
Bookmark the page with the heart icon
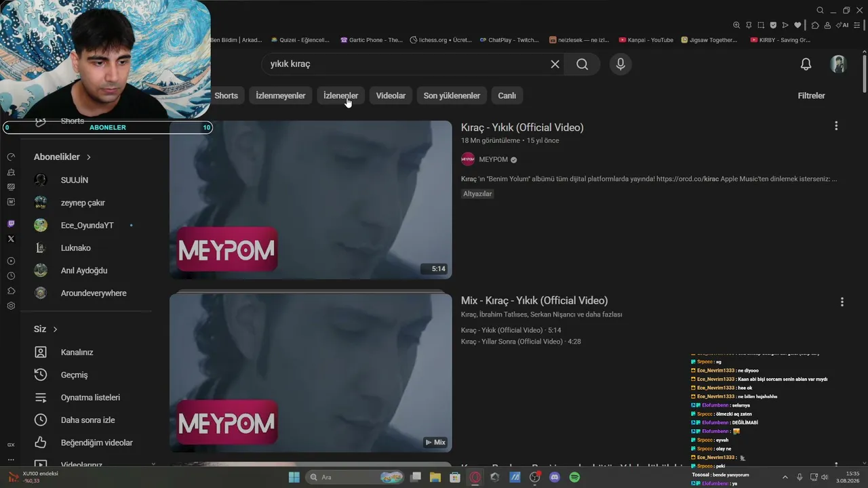coord(797,25)
